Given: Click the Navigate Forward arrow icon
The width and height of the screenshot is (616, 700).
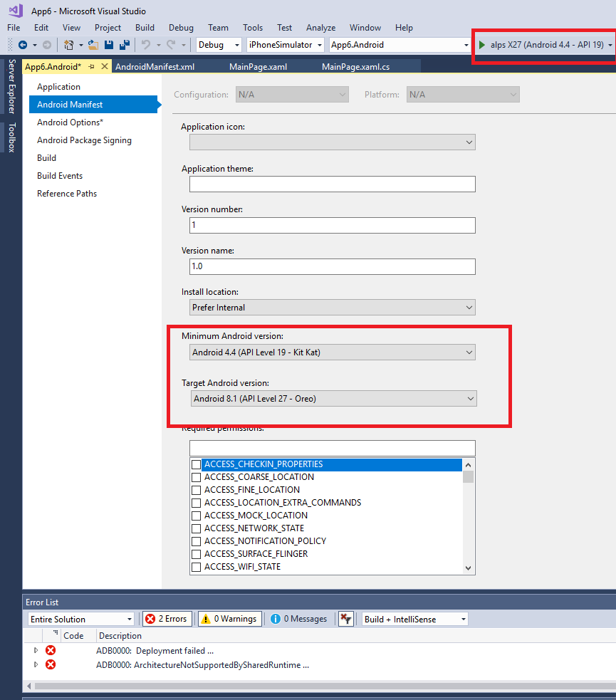Looking at the screenshot, I should coord(47,45).
